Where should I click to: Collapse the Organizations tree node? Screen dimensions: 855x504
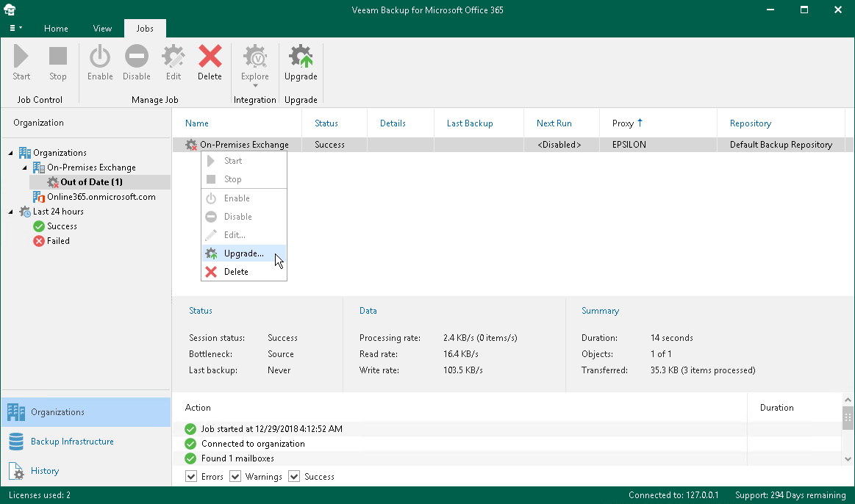[11, 153]
